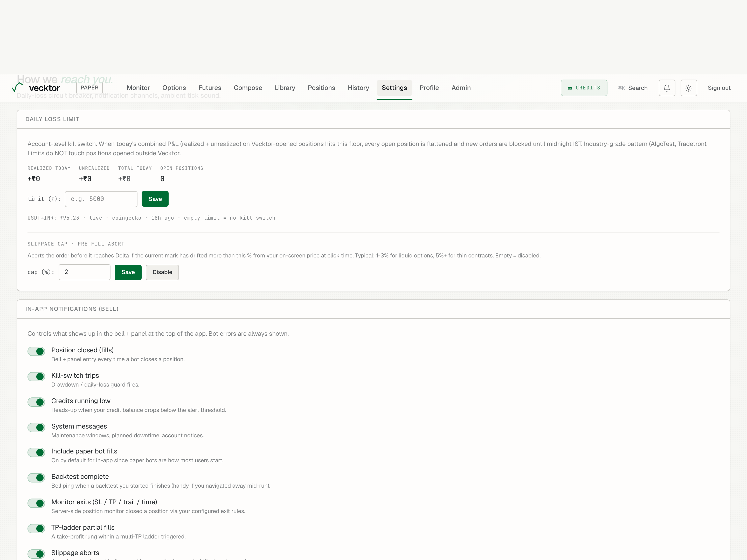Switch to the Futures tab

point(210,88)
